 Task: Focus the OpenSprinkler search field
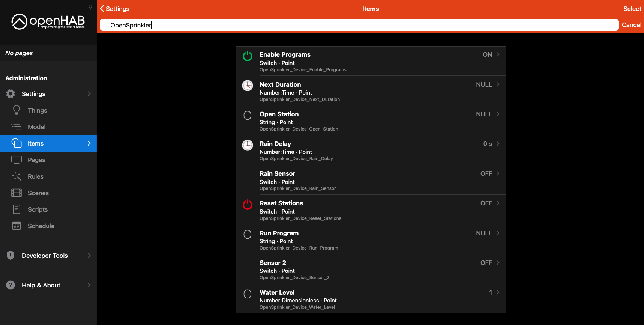tap(359, 25)
